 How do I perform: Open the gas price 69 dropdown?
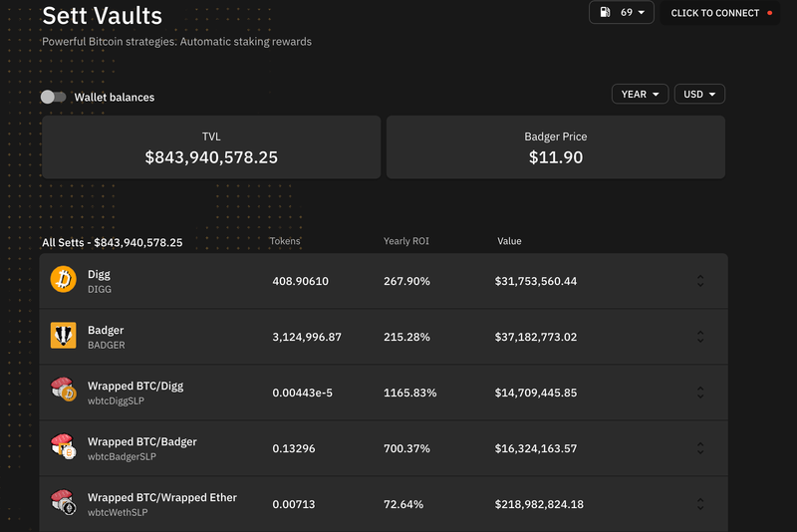pos(621,12)
